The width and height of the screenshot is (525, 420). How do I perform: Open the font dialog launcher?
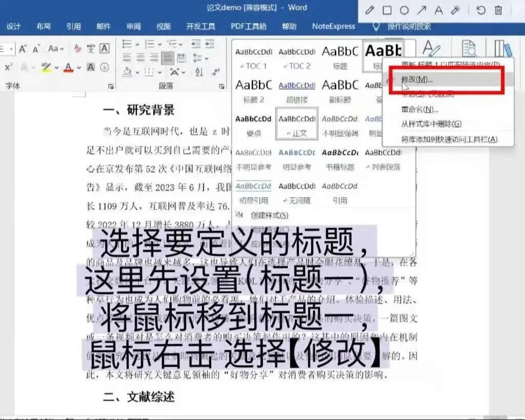[x=111, y=87]
